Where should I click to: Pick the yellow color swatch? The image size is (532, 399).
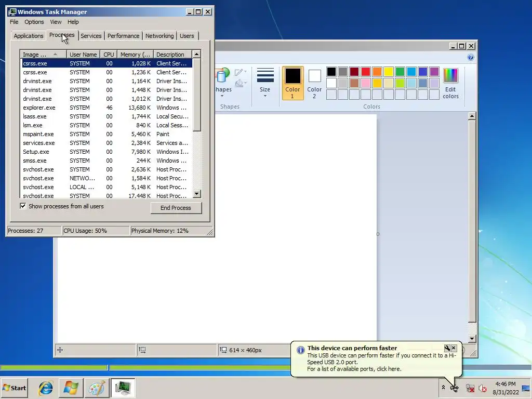[389, 72]
